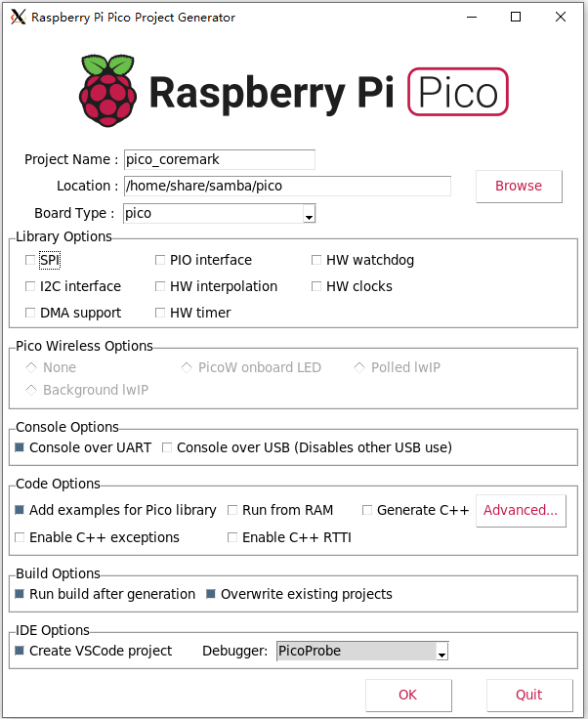
Task: Enable the PIO interface checkbox
Action: coord(160,260)
